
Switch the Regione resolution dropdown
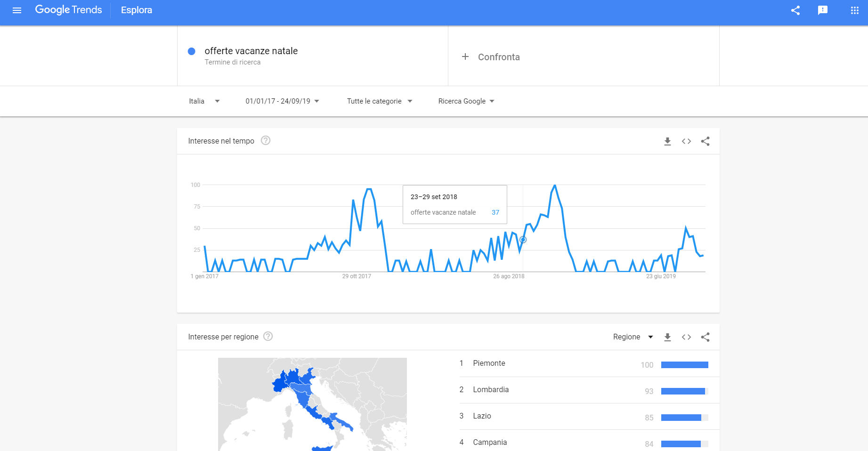(633, 337)
